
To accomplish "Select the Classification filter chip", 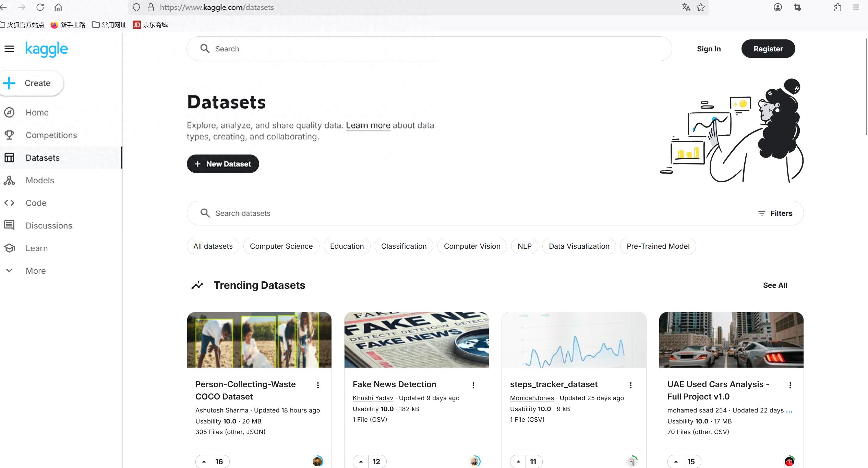I will coord(404,246).
